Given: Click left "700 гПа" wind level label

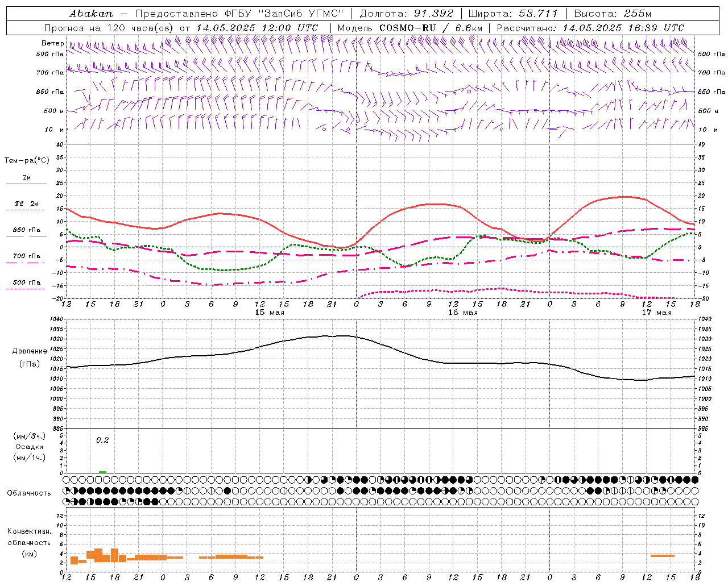Looking at the screenshot, I should pos(50,73).
